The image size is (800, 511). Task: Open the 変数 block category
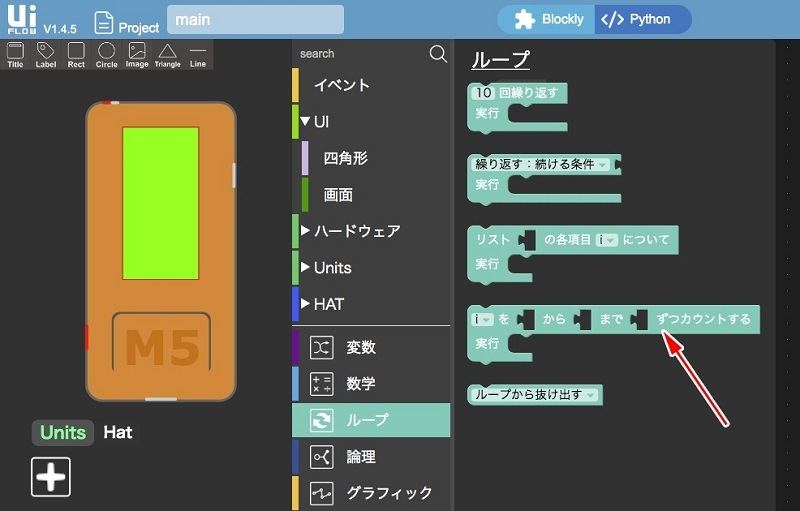(360, 347)
